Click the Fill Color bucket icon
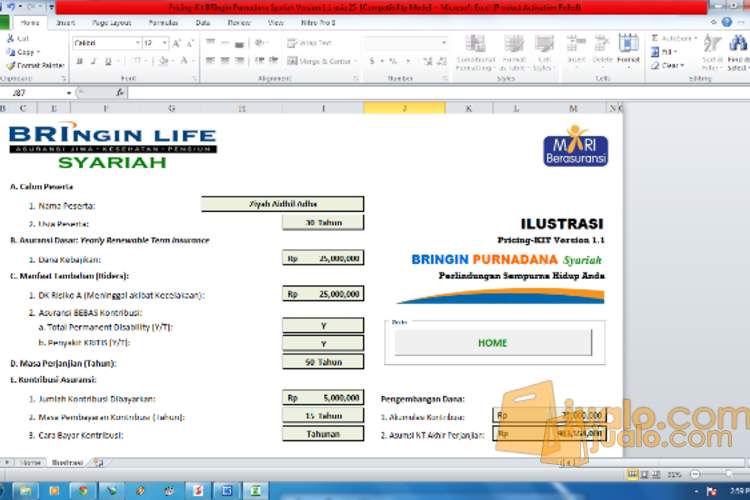This screenshot has height=500, width=750. tap(163, 61)
